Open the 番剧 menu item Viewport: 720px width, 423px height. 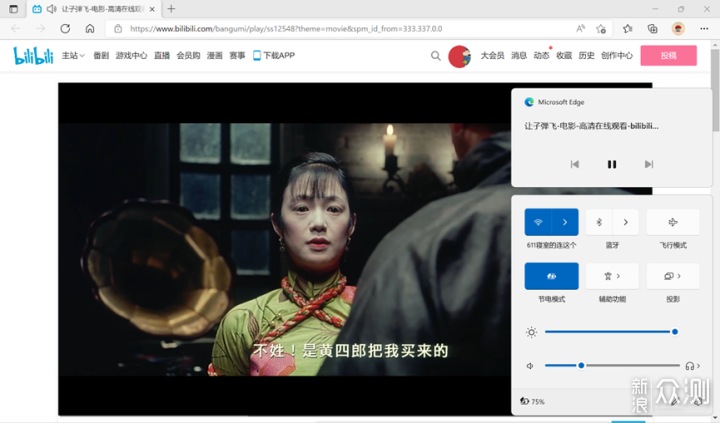point(101,56)
